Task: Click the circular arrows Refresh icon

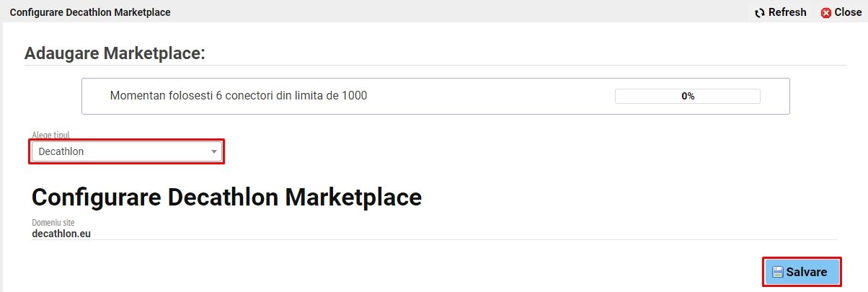Action: (759, 12)
